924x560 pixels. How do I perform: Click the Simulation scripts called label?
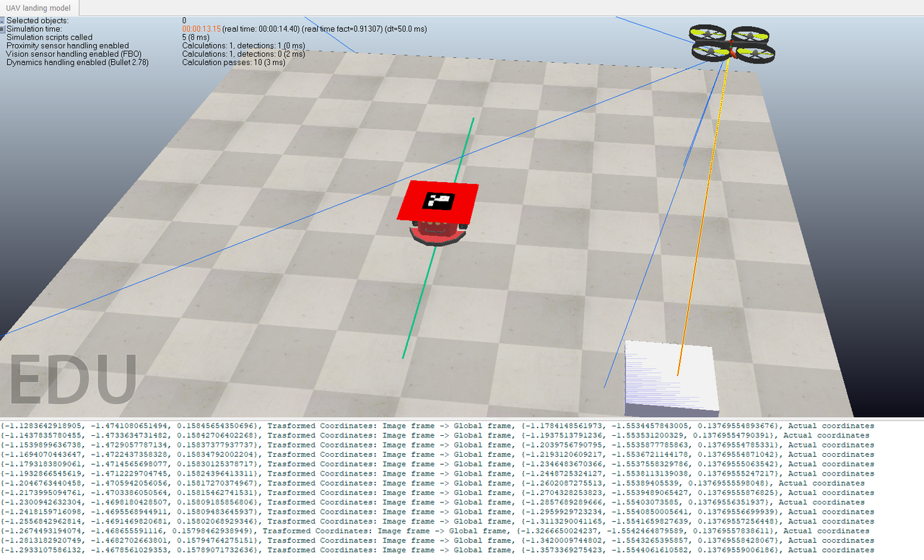49,38
